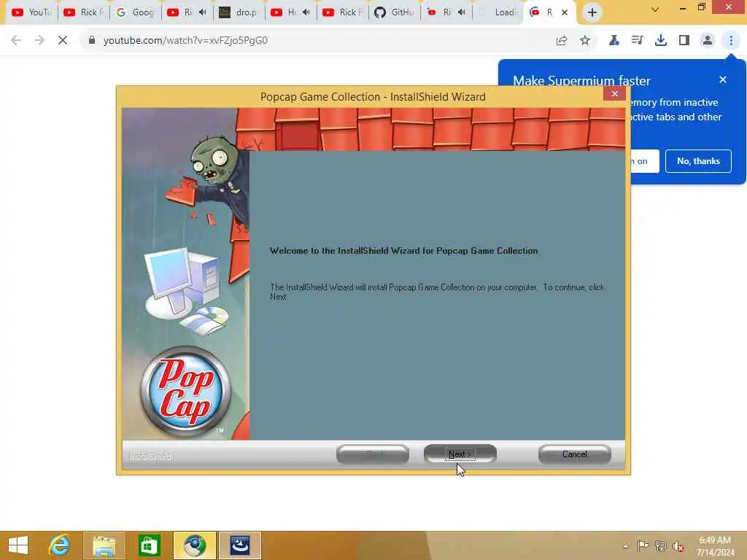Open Action Center flag icon
The image size is (747, 560).
click(x=643, y=545)
